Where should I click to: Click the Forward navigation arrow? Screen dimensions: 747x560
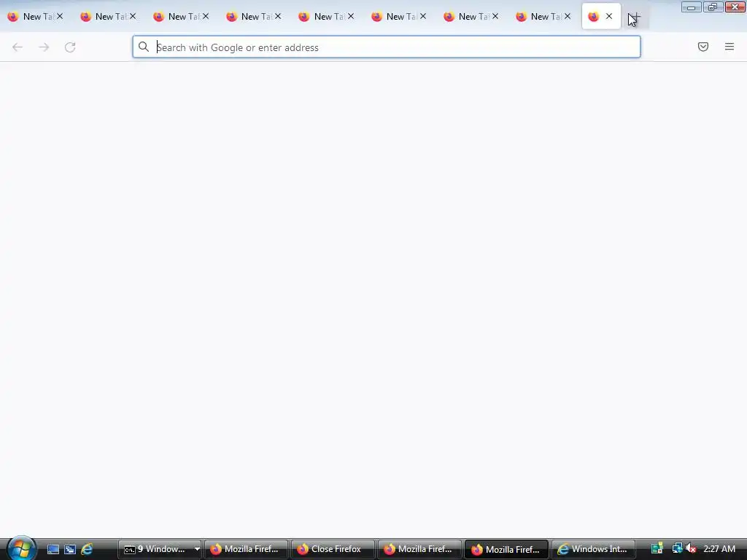(44, 47)
